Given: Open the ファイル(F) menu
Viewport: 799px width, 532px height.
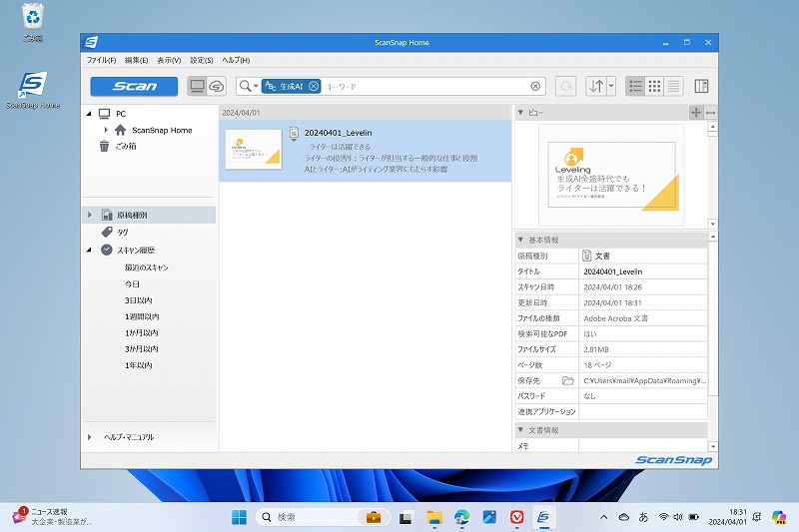Looking at the screenshot, I should click(x=101, y=61).
